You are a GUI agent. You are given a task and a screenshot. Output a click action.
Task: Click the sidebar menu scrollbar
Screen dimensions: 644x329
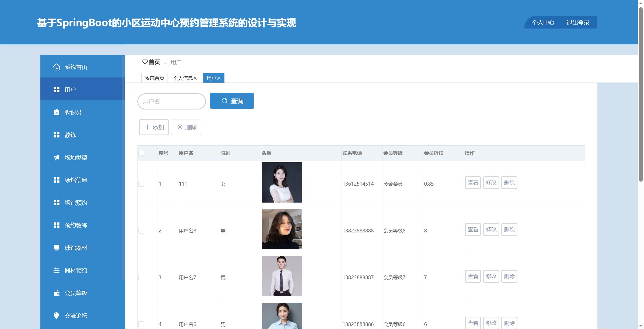click(123, 168)
